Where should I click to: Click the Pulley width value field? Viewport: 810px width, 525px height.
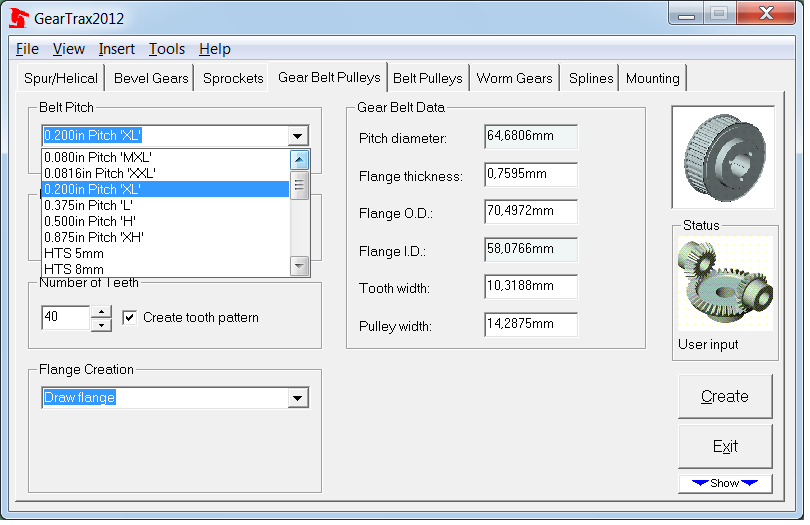(x=530, y=324)
